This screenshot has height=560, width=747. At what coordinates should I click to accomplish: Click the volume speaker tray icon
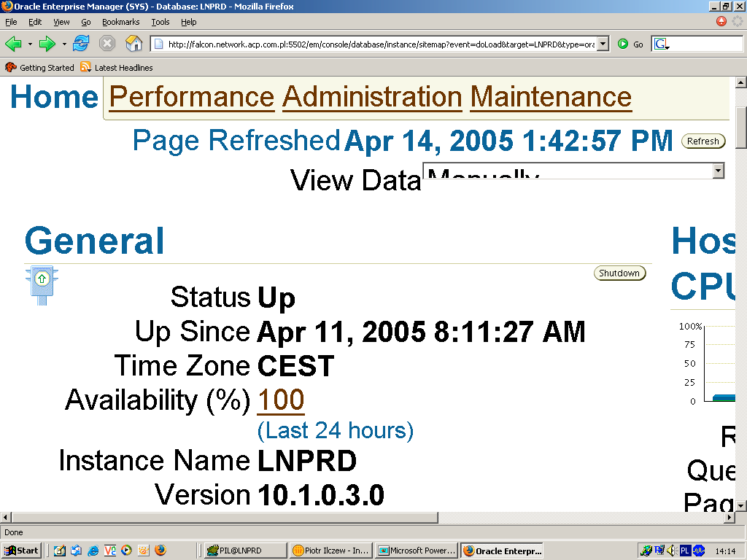(x=672, y=551)
